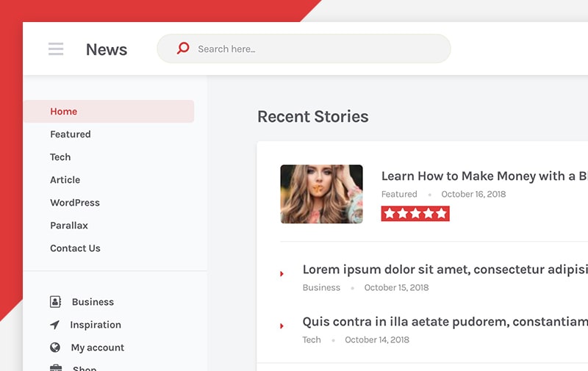
Task: Click the My account globe icon
Action: (x=55, y=347)
